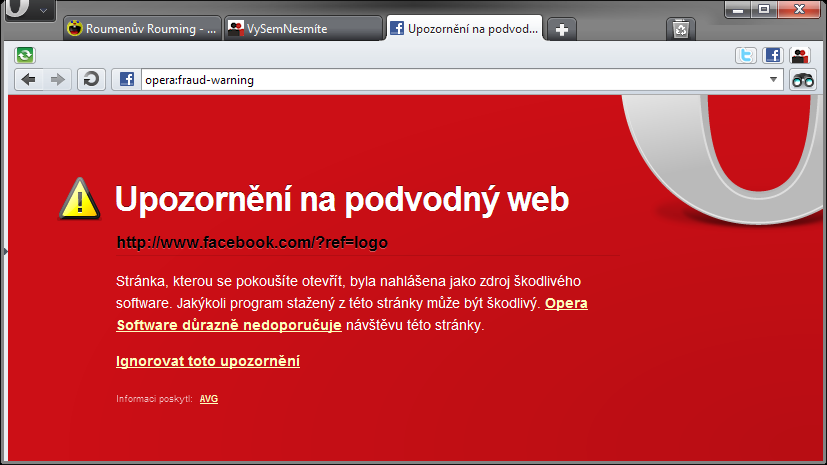Screen dimensions: 827x465
Task: Expand the address bar history dropdown
Action: click(773, 80)
